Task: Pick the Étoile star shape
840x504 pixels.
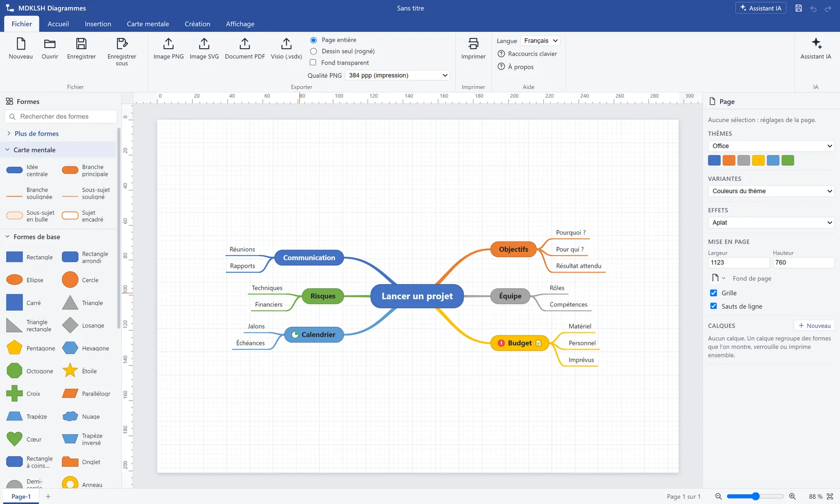Action: (70, 371)
